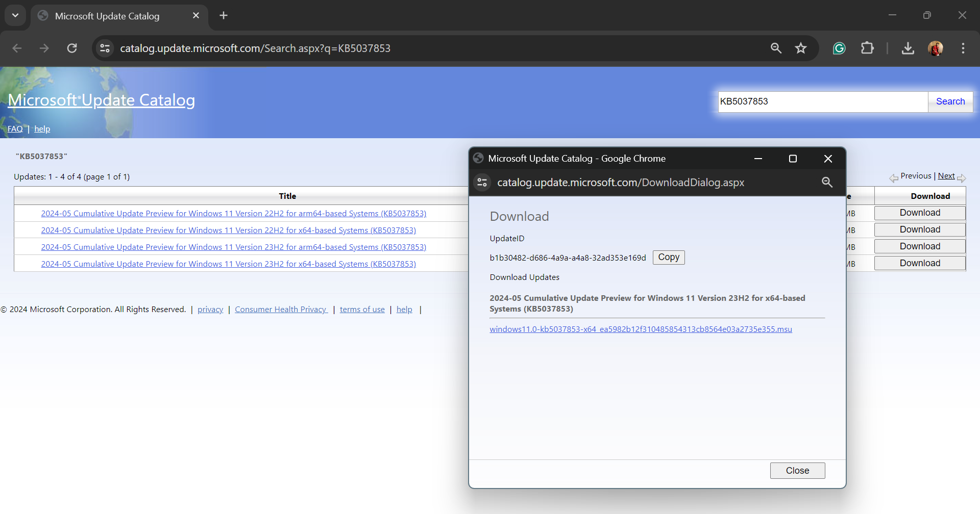
Task: Click the Title column header
Action: (x=287, y=196)
